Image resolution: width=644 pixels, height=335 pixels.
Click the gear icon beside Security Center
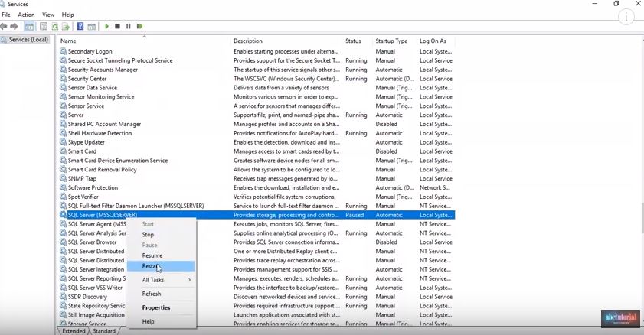64,79
